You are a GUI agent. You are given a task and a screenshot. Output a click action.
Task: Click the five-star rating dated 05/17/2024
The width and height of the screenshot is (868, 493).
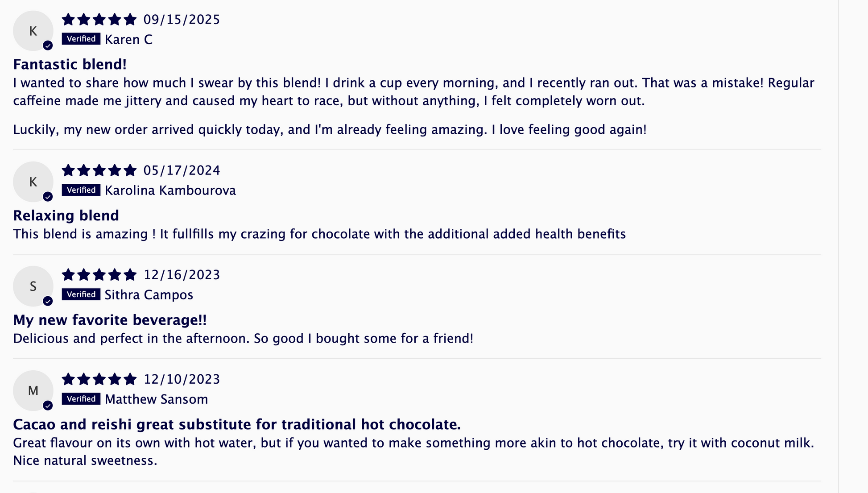coord(99,170)
